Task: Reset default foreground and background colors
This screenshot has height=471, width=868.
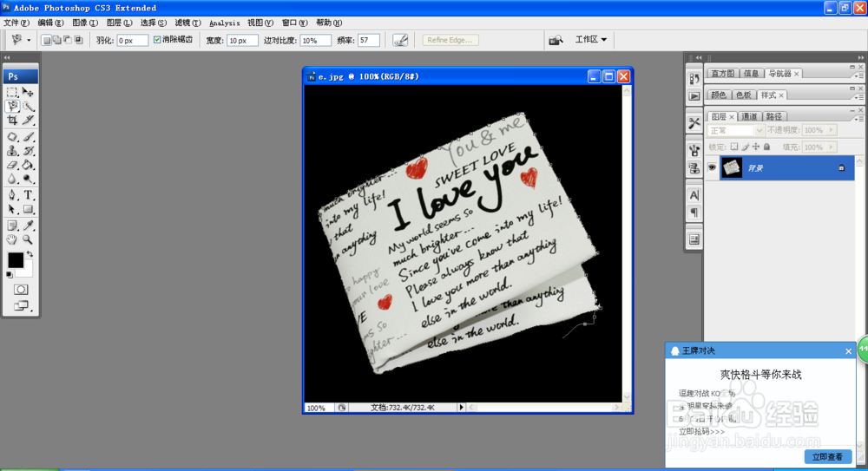Action: pos(10,274)
